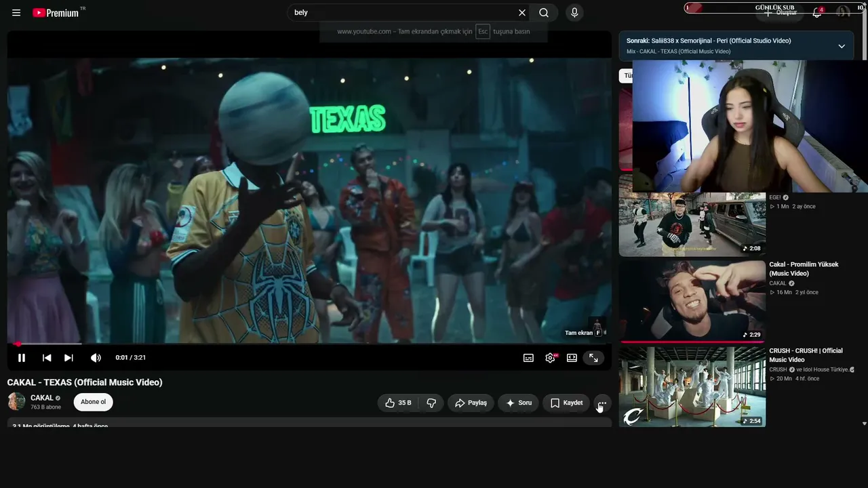The height and width of the screenshot is (488, 868).
Task: Click the "0:01 / 3:21" time display
Action: pos(131,358)
